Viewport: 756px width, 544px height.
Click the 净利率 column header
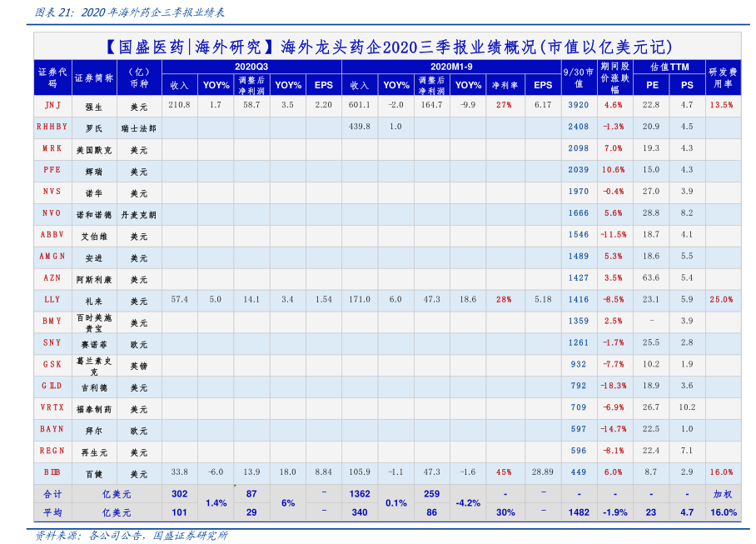pyautogui.click(x=505, y=85)
